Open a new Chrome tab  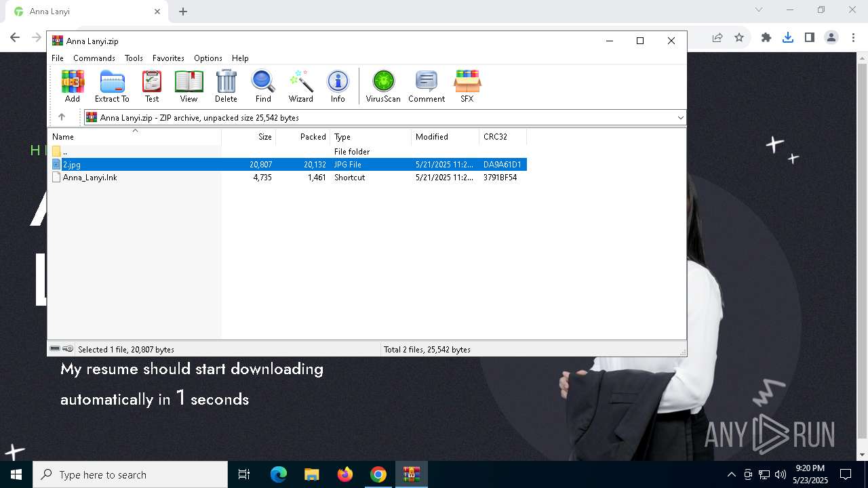click(183, 12)
